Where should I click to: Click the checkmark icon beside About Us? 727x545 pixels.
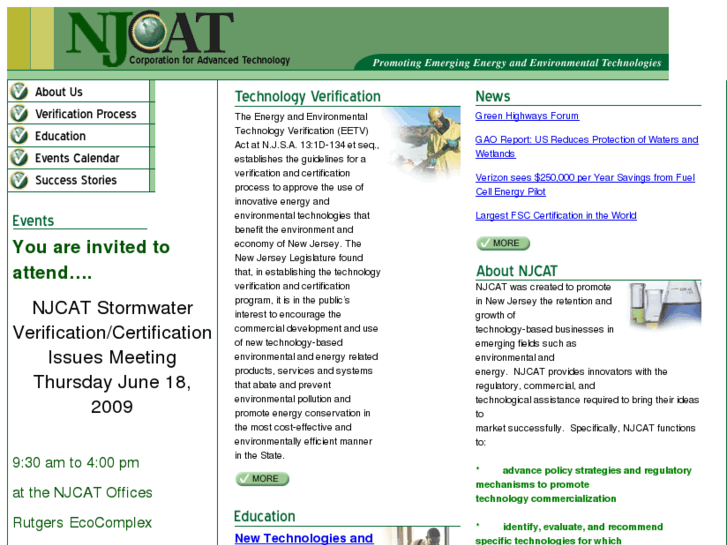click(x=19, y=91)
